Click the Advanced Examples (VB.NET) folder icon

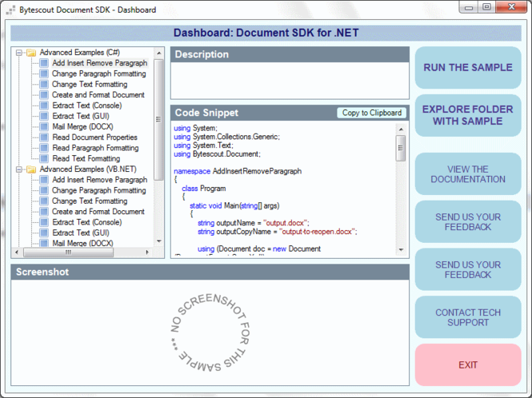point(31,169)
